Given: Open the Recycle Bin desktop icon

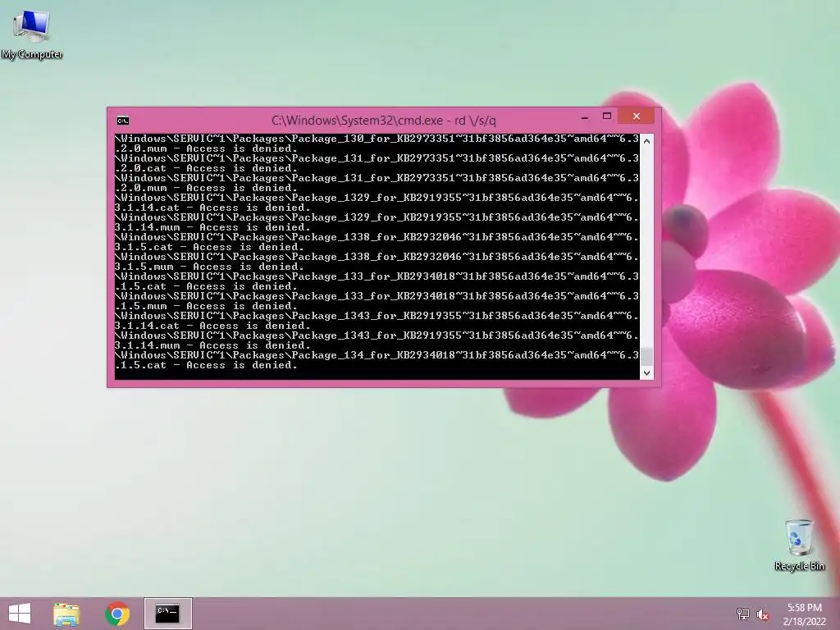Looking at the screenshot, I should point(799,545).
